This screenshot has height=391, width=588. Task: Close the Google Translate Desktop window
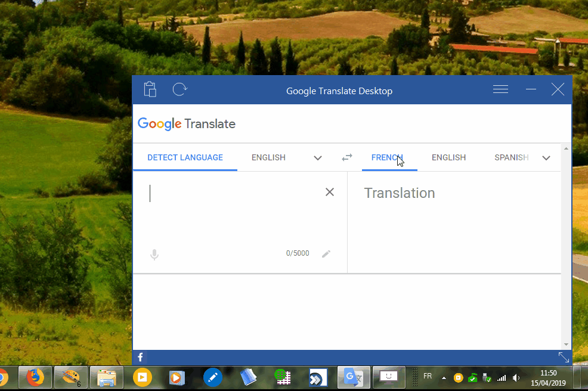[558, 89]
